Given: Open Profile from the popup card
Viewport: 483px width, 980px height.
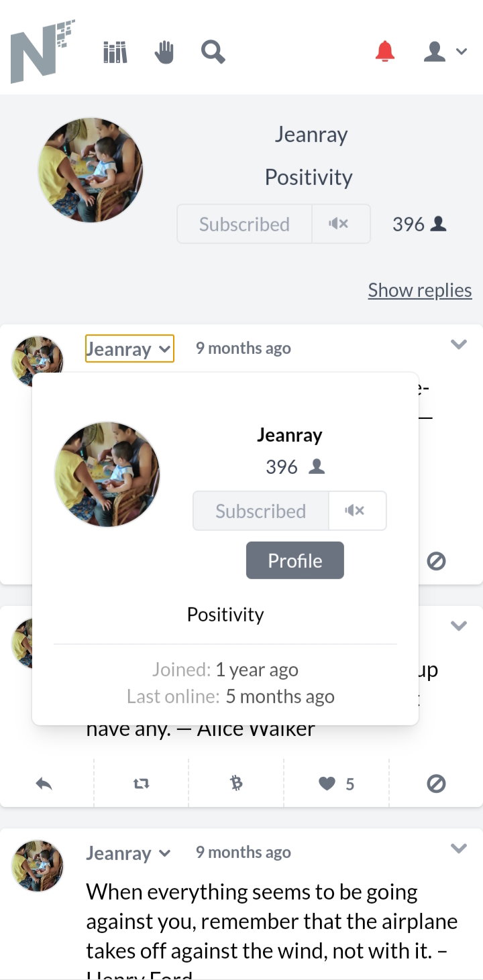Looking at the screenshot, I should (x=295, y=560).
